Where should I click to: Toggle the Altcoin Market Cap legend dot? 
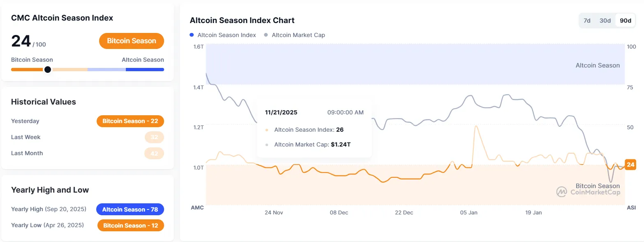click(x=266, y=35)
